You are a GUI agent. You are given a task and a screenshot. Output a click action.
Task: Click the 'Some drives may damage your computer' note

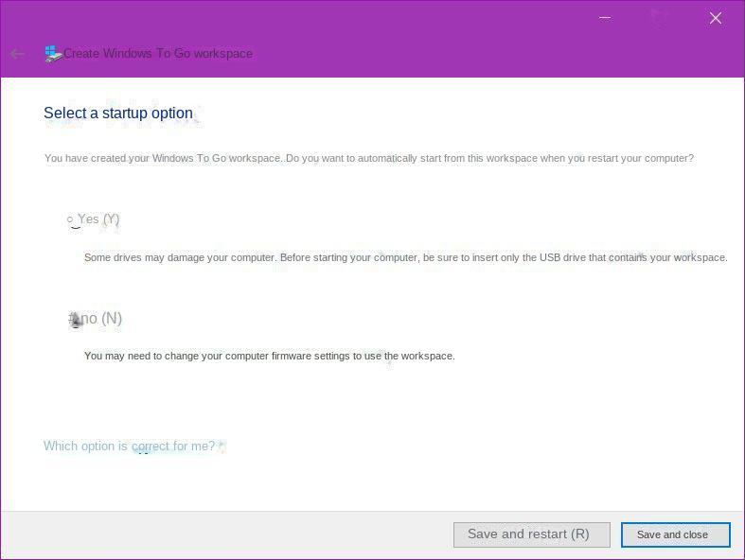(406, 257)
